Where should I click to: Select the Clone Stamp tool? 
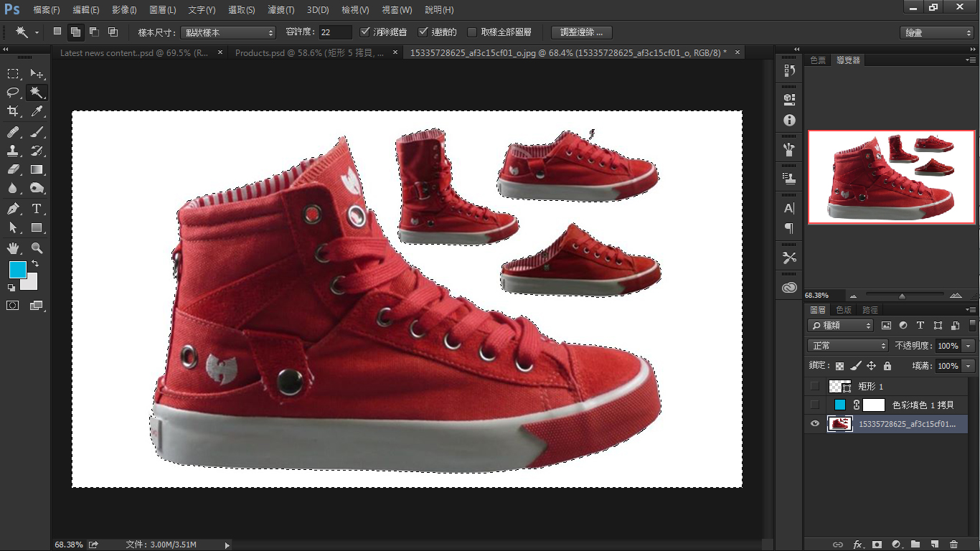pyautogui.click(x=13, y=151)
